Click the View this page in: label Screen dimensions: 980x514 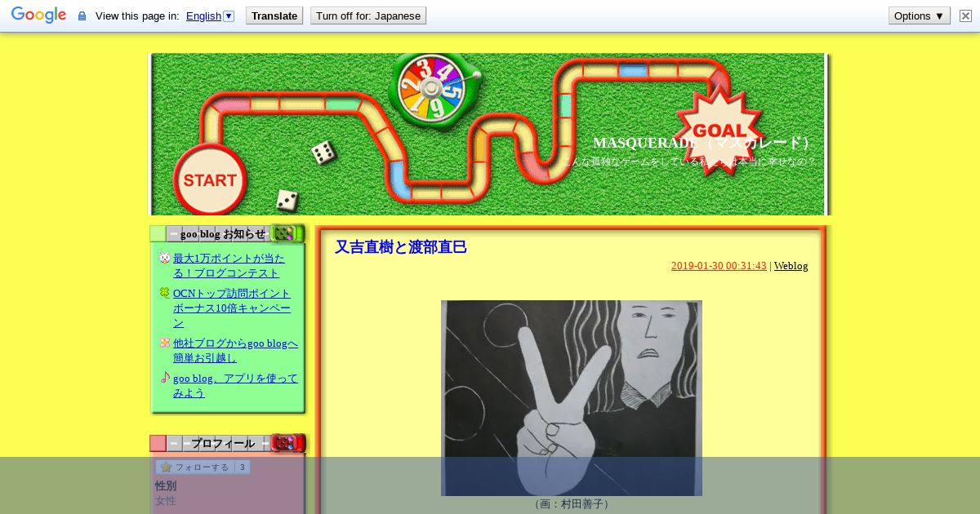[137, 16]
